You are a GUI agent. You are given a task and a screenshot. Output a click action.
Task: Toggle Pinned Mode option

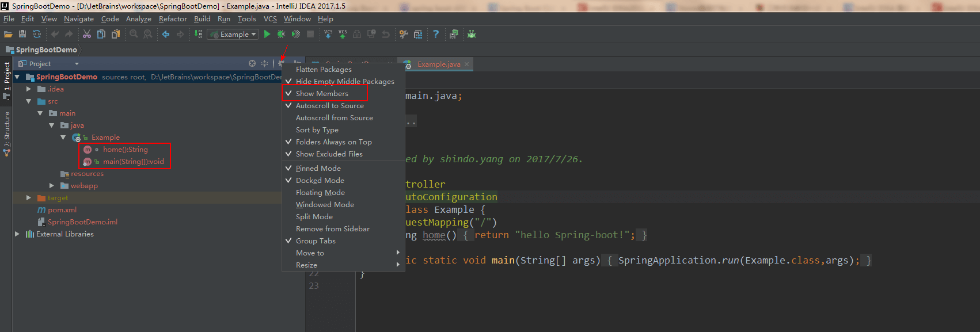pyautogui.click(x=343, y=169)
